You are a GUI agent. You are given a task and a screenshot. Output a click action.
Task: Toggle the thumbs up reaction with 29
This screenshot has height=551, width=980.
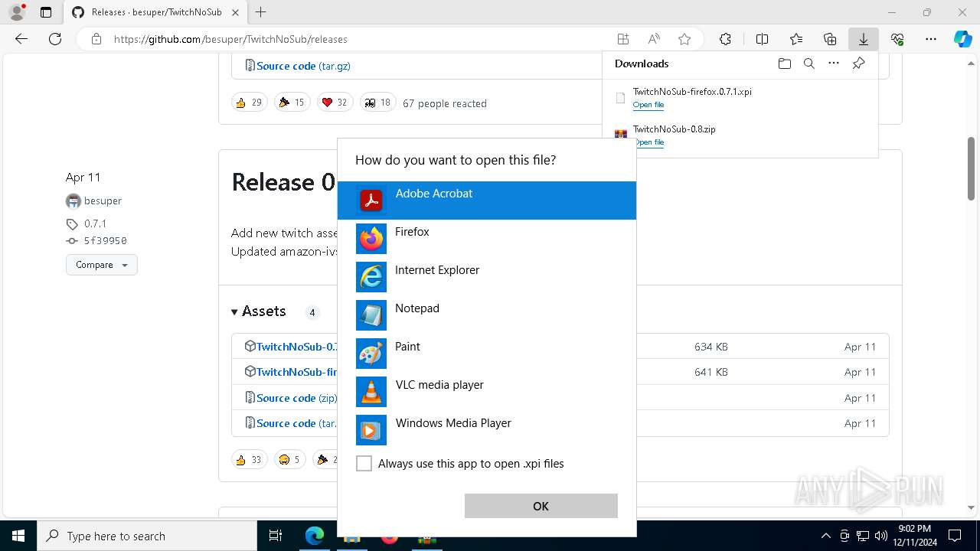[x=249, y=103]
